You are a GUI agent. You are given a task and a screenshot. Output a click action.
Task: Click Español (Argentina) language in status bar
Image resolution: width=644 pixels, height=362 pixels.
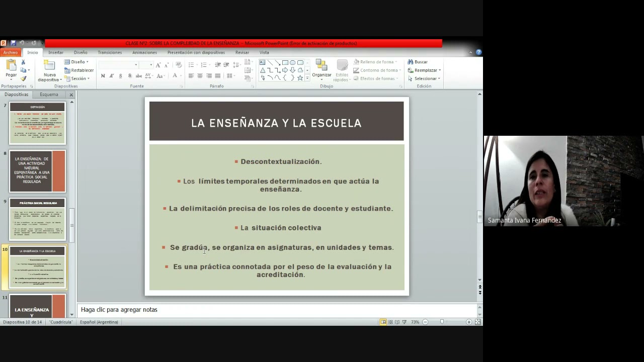point(99,322)
